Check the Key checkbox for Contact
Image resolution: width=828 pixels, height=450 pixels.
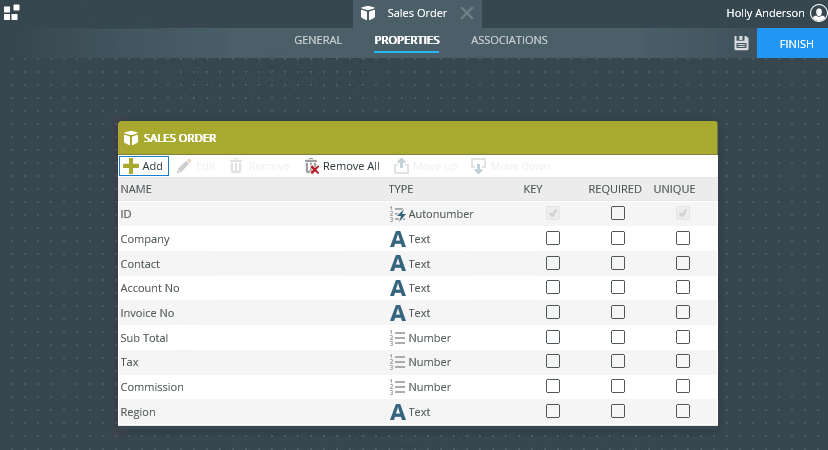tap(553, 263)
